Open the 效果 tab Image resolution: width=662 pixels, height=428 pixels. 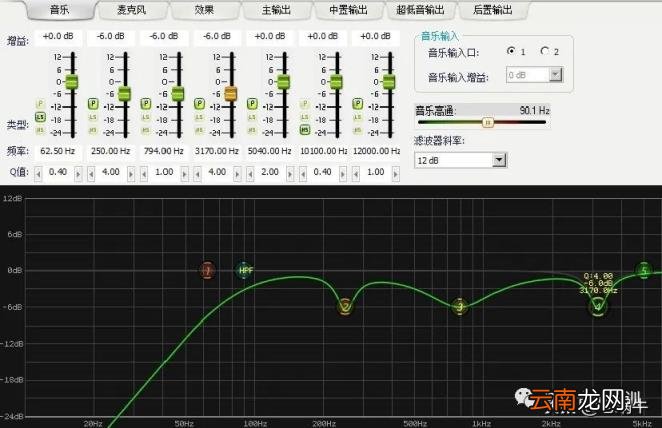(204, 10)
